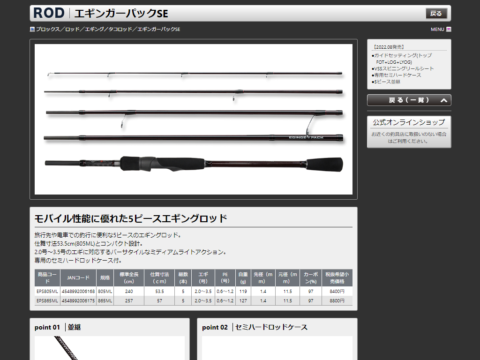
Task: Click the 8800円 price cell
Action: click(x=337, y=301)
